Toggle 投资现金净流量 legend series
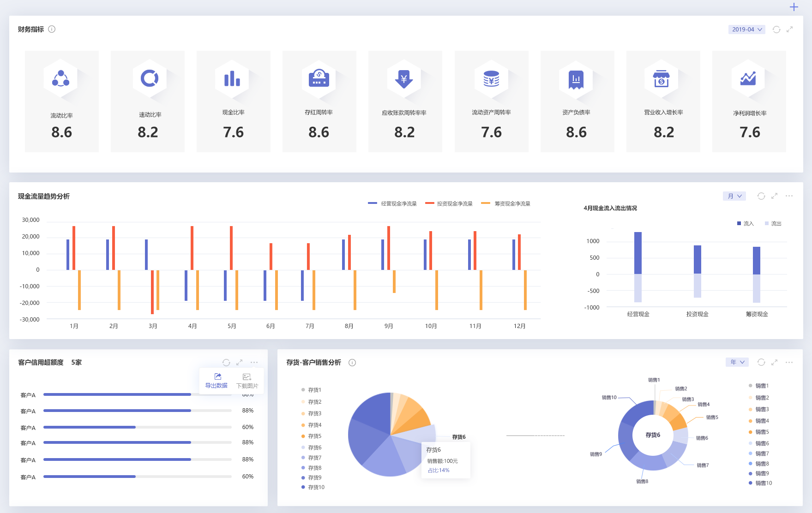 pos(449,203)
